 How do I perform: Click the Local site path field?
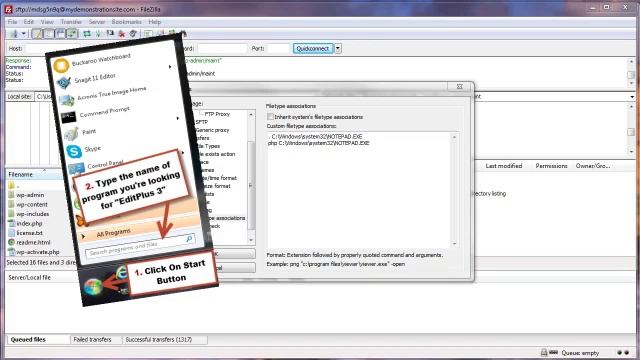[x=44, y=96]
